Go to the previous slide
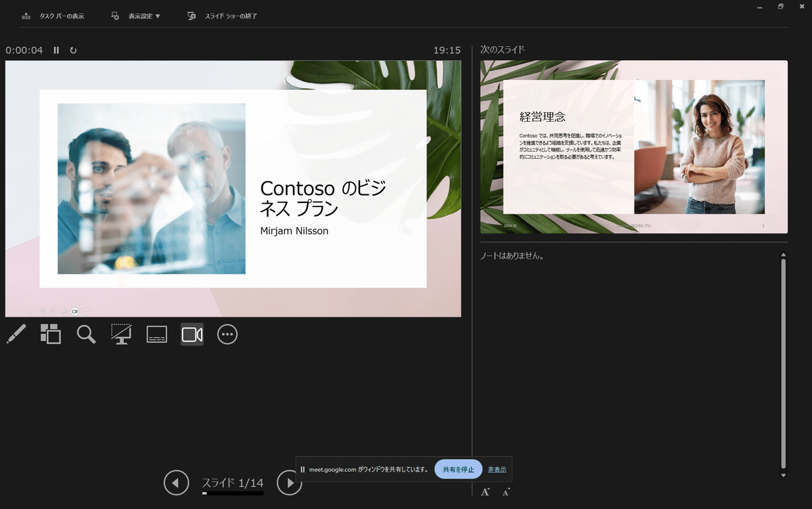This screenshot has height=509, width=812. (176, 483)
